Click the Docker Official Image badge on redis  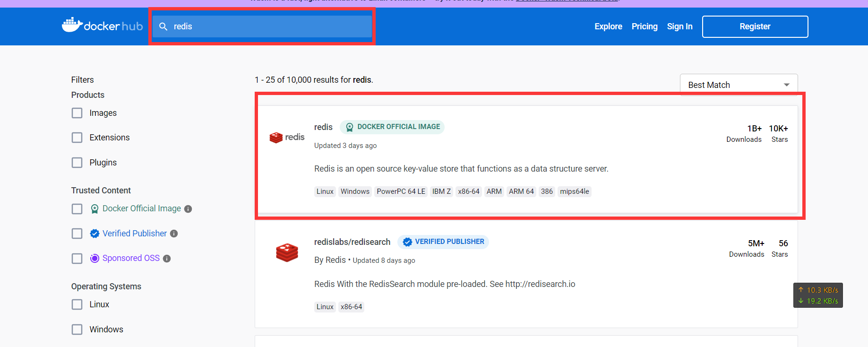pos(392,127)
